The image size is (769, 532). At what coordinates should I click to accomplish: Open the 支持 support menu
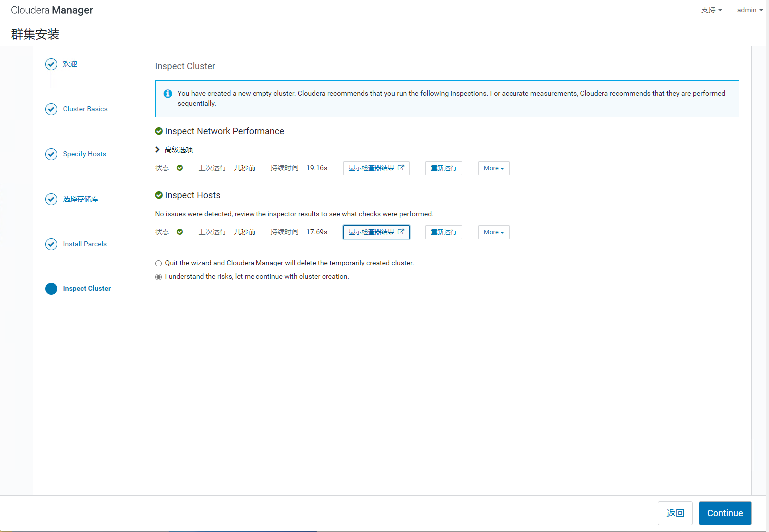(711, 10)
